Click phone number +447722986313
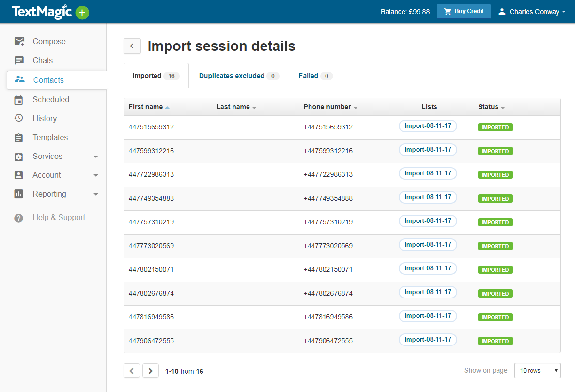 [328, 174]
